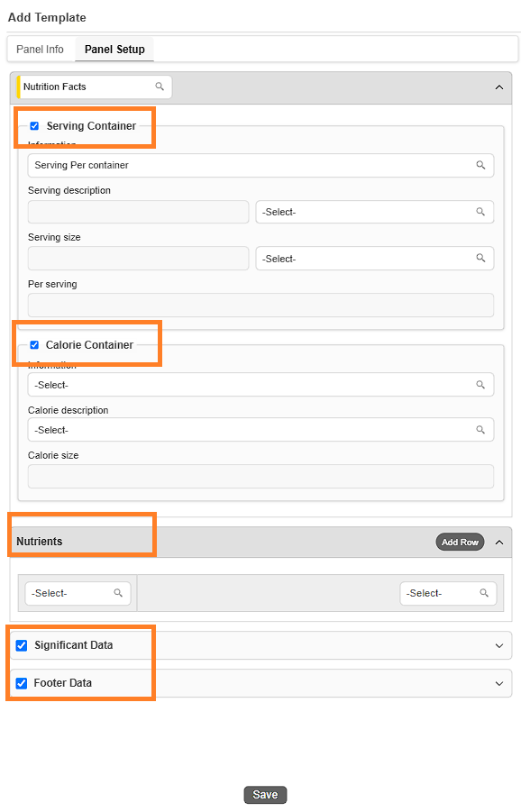The height and width of the screenshot is (812, 521).
Task: Collapse the Nutrients section chevron
Action: pos(499,543)
